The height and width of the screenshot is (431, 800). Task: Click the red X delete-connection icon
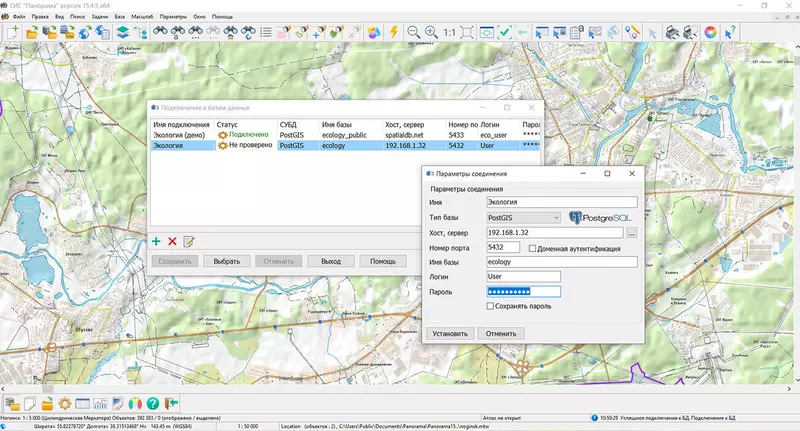[172, 241]
